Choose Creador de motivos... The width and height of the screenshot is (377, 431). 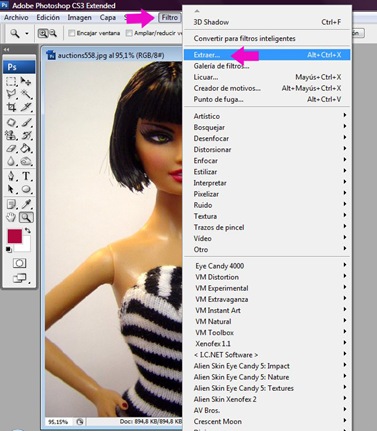pyautogui.click(x=267, y=88)
